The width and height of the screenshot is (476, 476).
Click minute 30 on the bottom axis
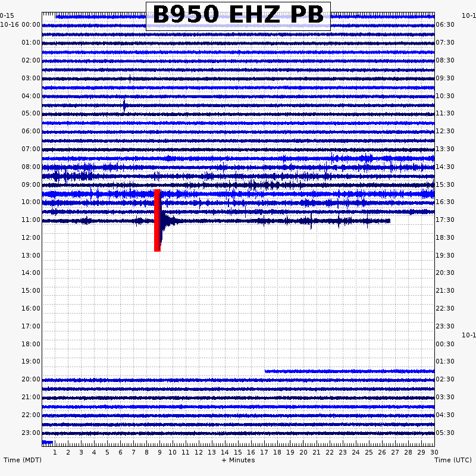coord(434,452)
